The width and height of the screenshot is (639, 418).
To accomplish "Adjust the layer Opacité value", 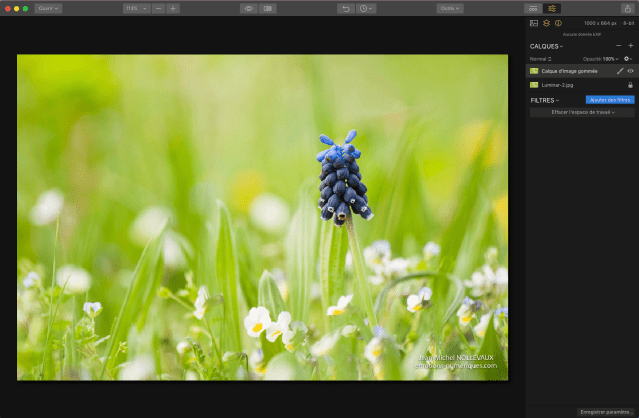I will point(606,59).
